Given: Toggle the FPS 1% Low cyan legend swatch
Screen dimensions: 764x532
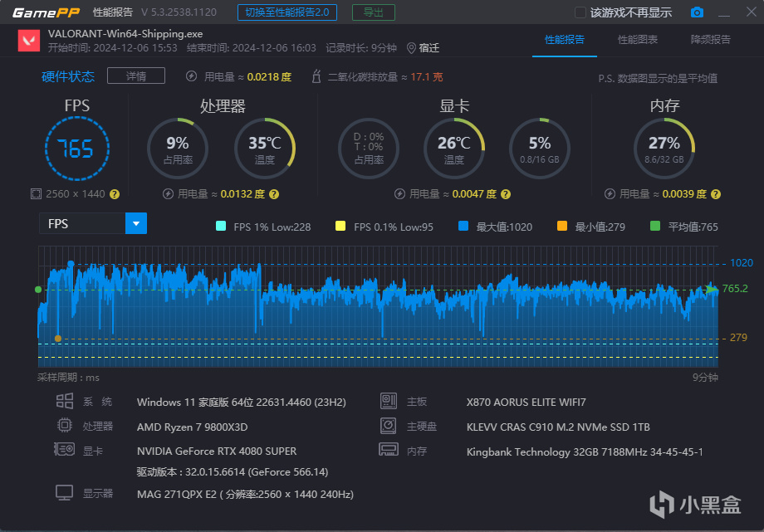Looking at the screenshot, I should pyautogui.click(x=221, y=226).
